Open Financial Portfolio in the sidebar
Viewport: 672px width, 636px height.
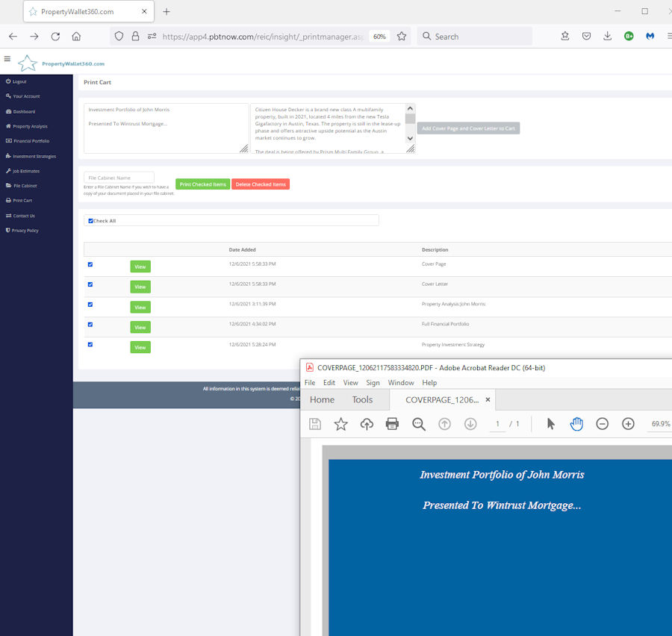click(x=28, y=141)
